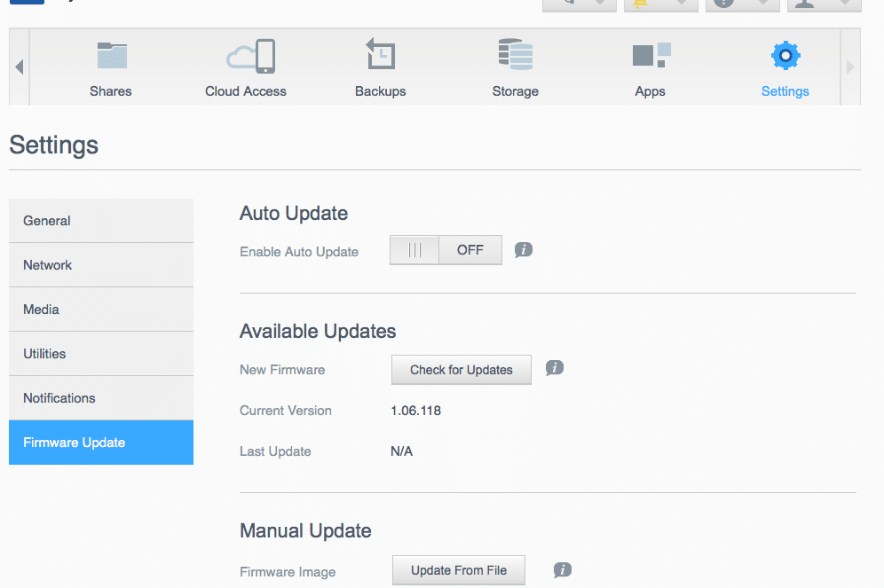
Task: Click the Backups label
Action: [x=381, y=91]
